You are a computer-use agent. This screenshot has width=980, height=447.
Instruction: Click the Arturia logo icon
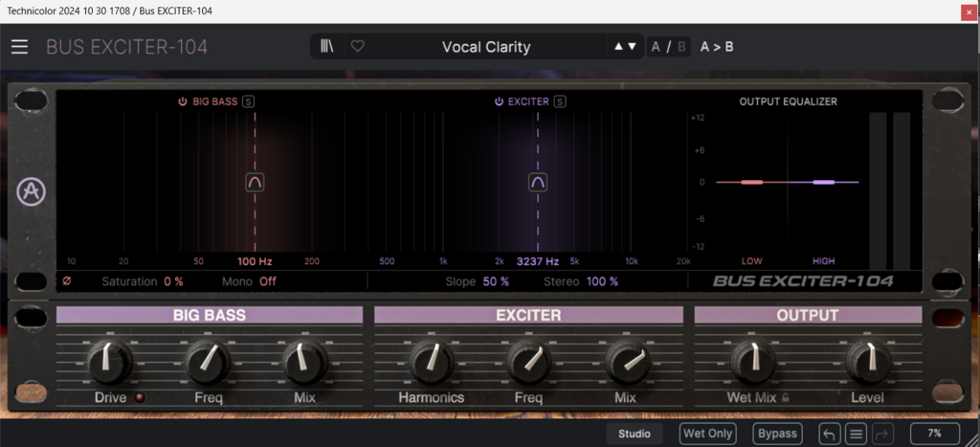[30, 192]
